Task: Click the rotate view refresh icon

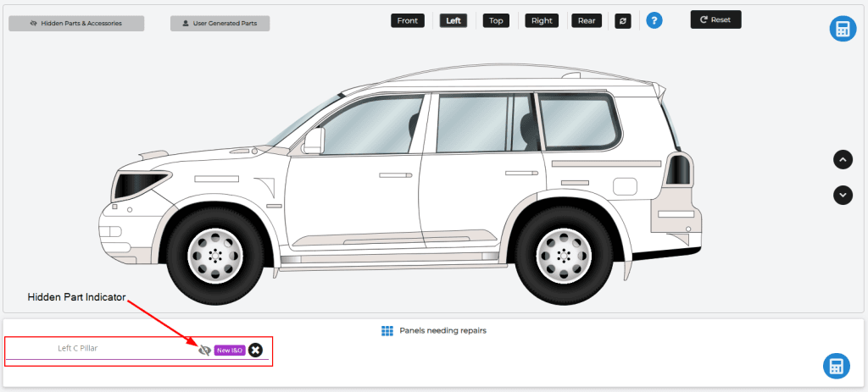Action: 623,20
